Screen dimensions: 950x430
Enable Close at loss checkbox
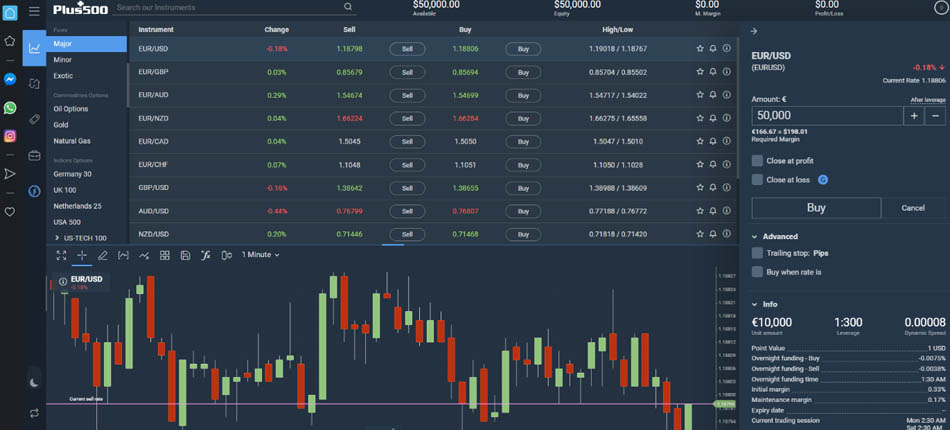pyautogui.click(x=757, y=180)
